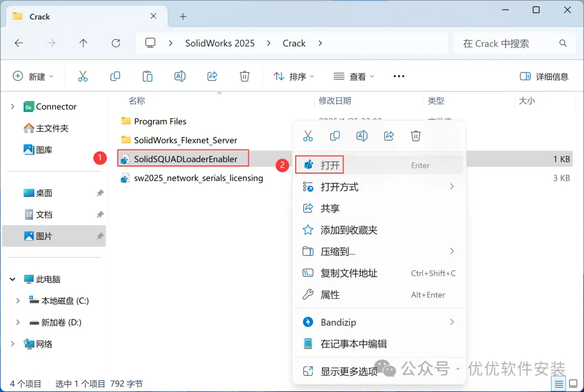Open the three-dots more options menu
The height and width of the screenshot is (392, 584).
(399, 76)
